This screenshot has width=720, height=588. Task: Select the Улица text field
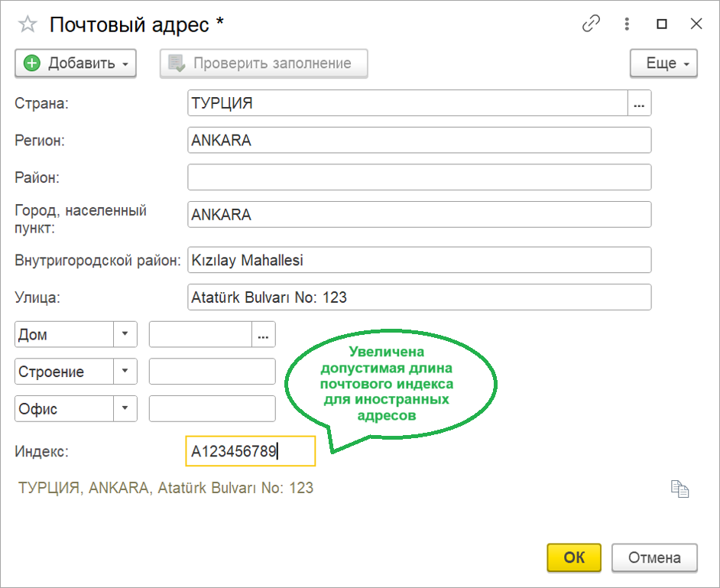point(419,297)
